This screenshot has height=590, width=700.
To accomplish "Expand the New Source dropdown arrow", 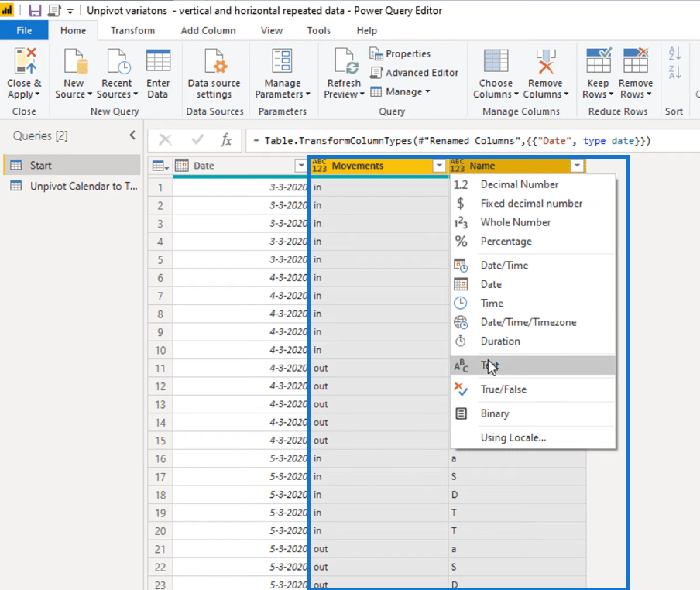I will point(90,94).
